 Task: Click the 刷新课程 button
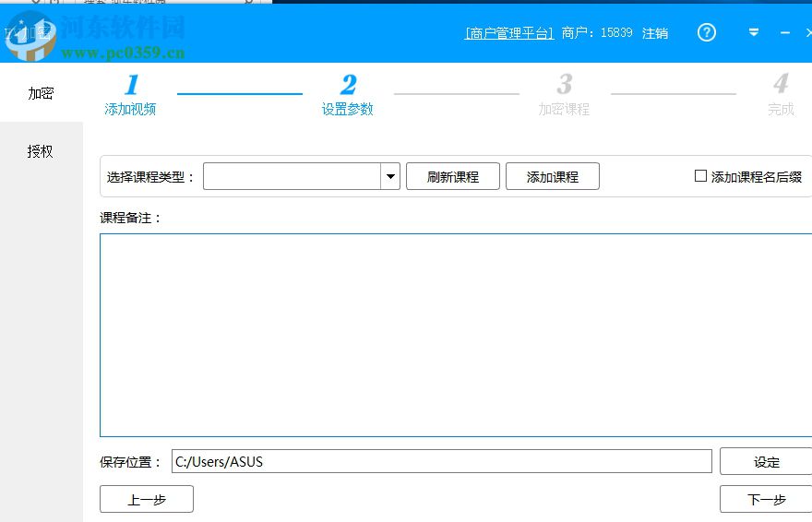click(x=453, y=176)
